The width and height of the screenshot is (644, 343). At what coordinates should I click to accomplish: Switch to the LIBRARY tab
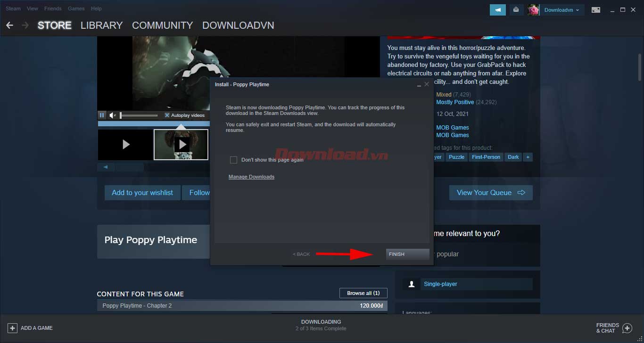[x=101, y=25]
